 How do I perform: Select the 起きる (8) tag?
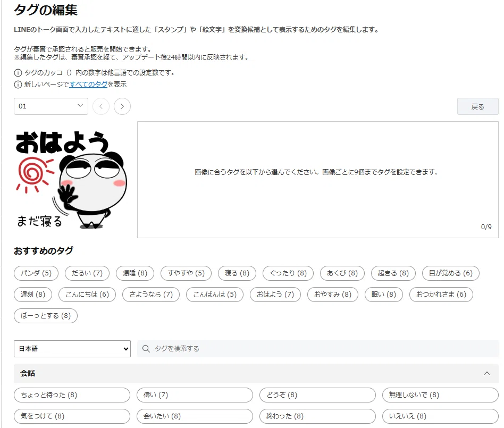[x=393, y=273]
